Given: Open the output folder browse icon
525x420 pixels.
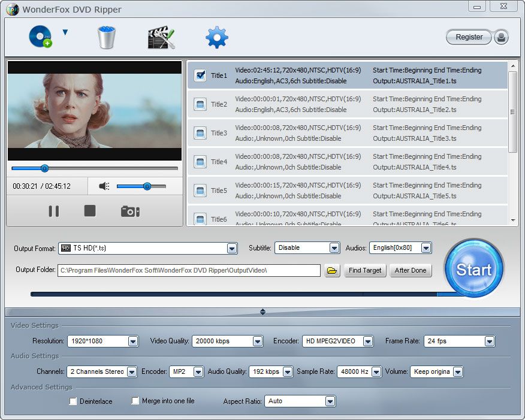Looking at the screenshot, I should [333, 270].
